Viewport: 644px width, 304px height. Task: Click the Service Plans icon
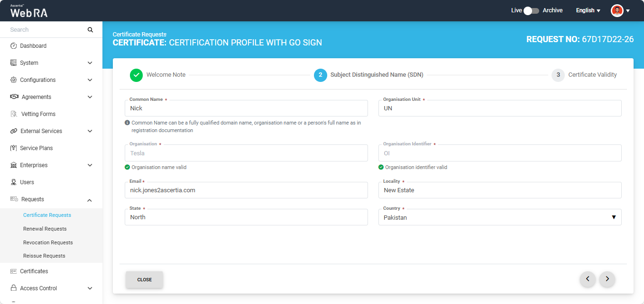tap(14, 148)
